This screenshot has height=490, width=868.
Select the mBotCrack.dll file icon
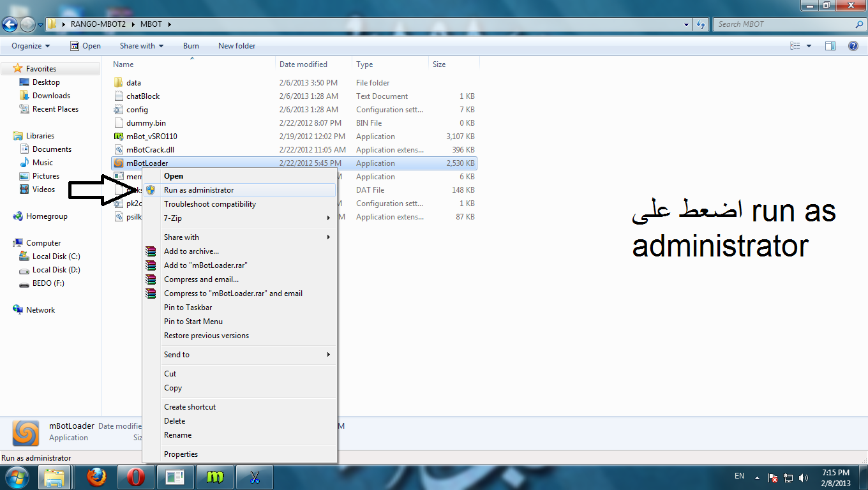pos(118,150)
